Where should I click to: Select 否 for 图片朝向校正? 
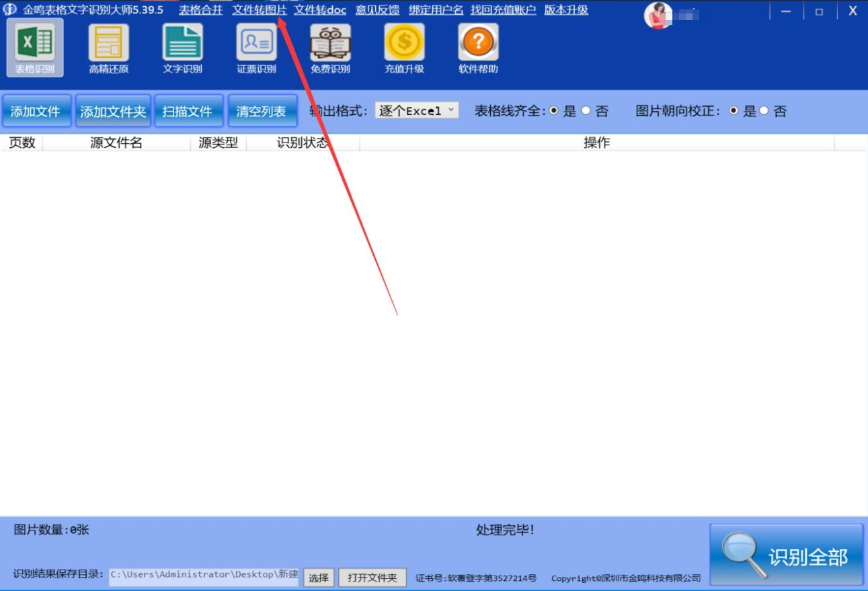pyautogui.click(x=764, y=111)
